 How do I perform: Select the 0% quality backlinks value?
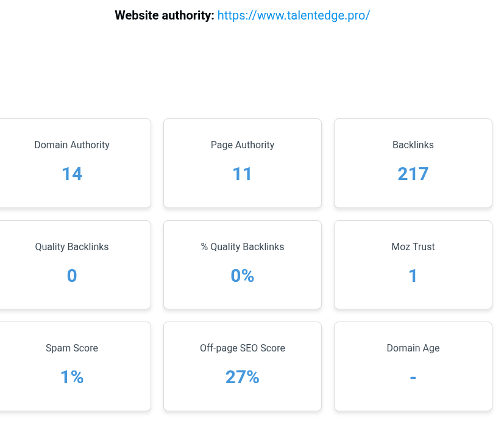pyautogui.click(x=243, y=276)
